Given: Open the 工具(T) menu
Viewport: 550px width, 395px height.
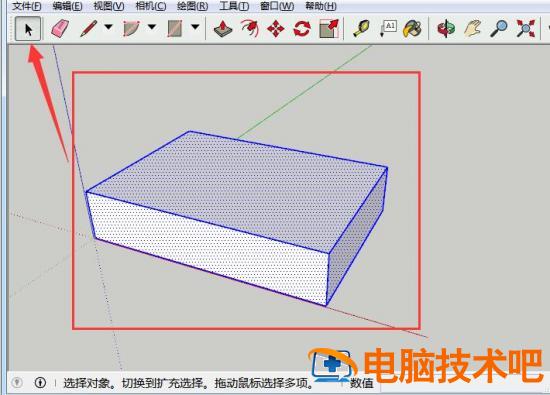Looking at the screenshot, I should tap(234, 6).
